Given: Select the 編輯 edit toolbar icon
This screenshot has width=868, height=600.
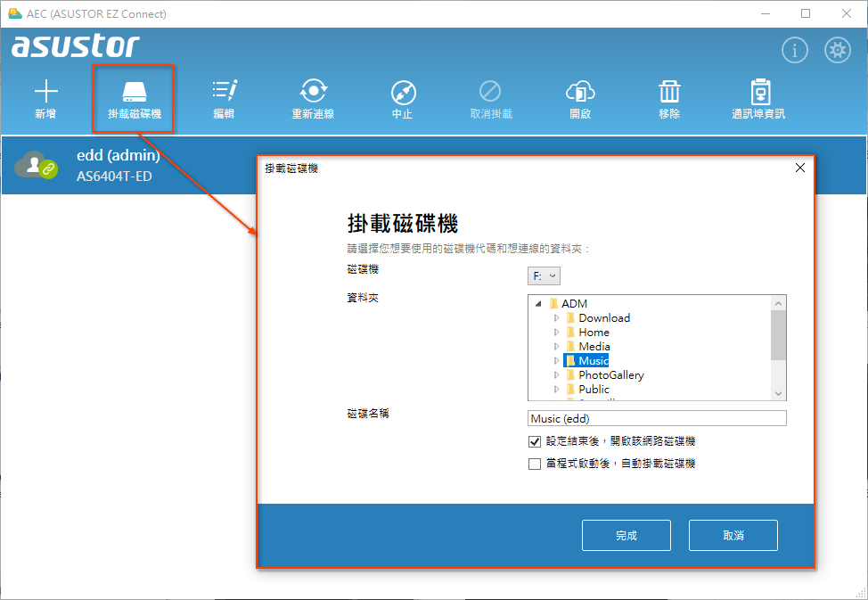Looking at the screenshot, I should pos(225,99).
